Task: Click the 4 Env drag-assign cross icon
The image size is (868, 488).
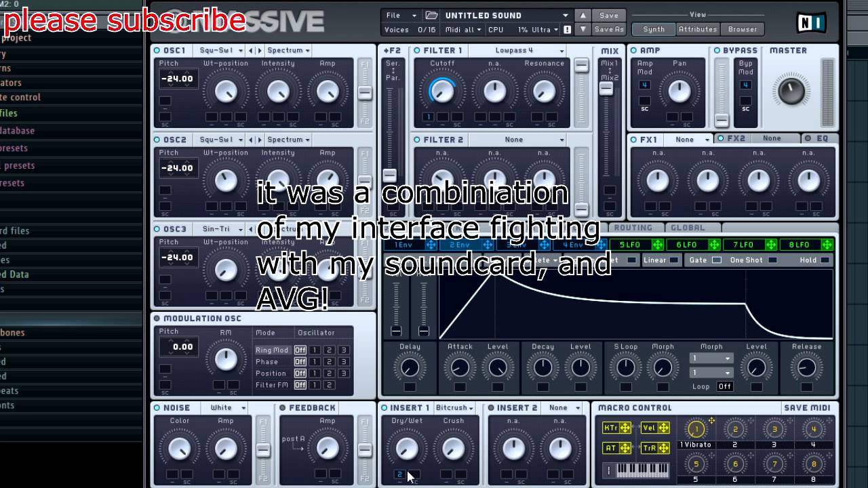Action: 600,245
